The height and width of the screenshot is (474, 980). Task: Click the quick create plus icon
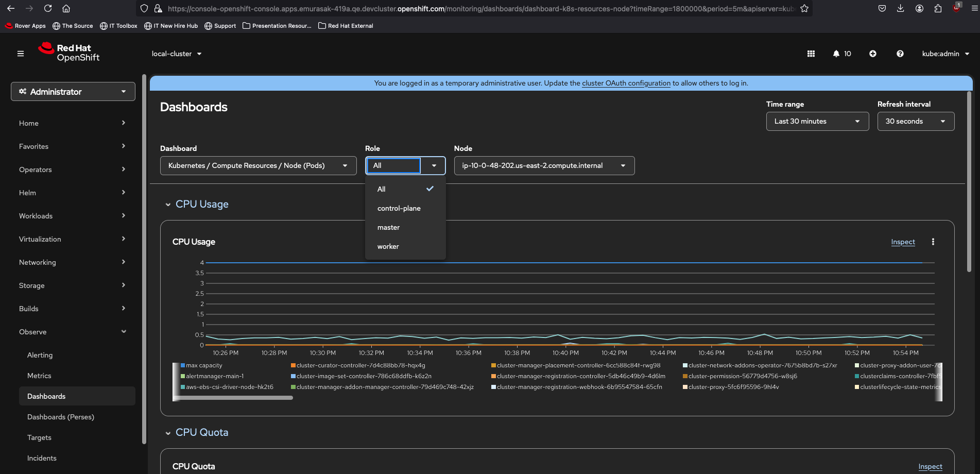pyautogui.click(x=873, y=54)
